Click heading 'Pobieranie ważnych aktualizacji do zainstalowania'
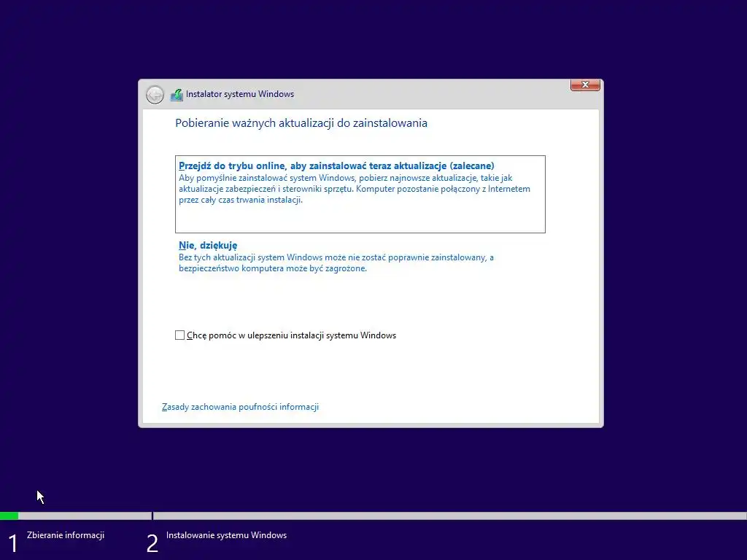Screen dimensions: 747x560 pyautogui.click(x=301, y=122)
